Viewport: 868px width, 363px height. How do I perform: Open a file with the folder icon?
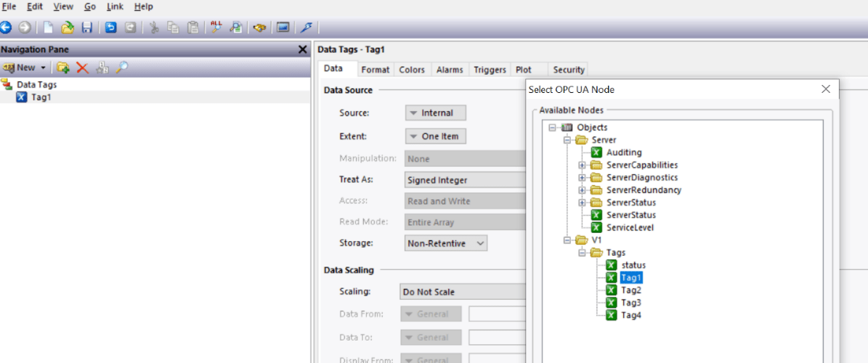pyautogui.click(x=68, y=27)
